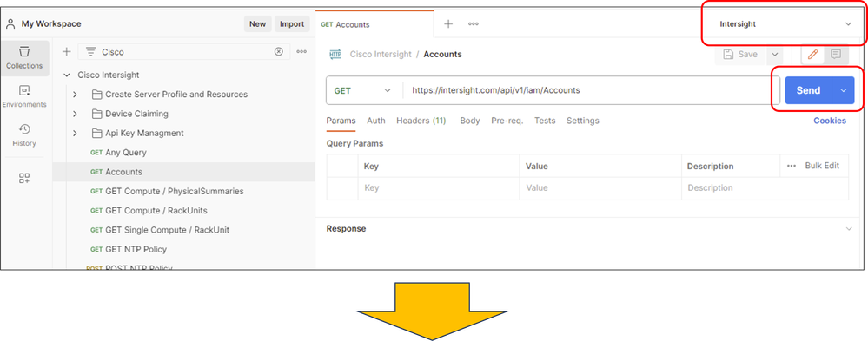Open the GET NTP Policy request
868x341 pixels.
click(184, 249)
